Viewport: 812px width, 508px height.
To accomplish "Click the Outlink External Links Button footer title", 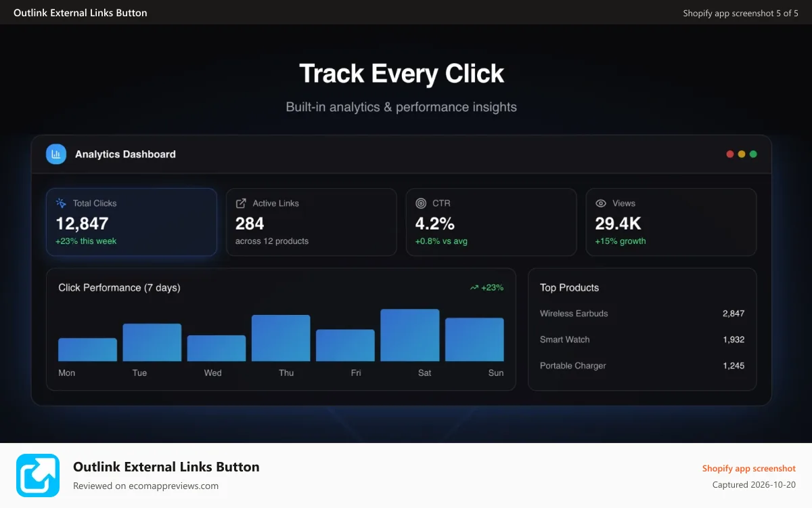I will coord(166,467).
